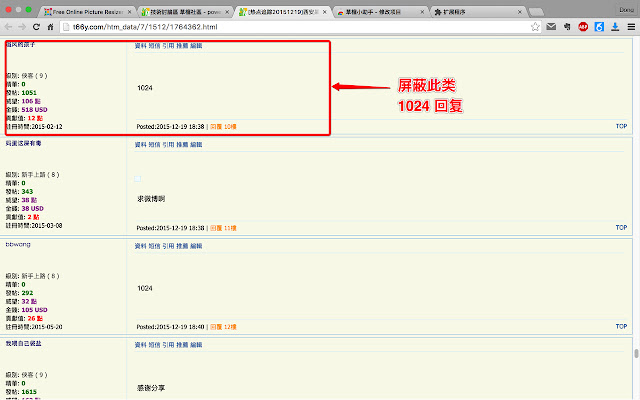Viewport: 640px width, 400px height.
Task: Close the 扩展程序 extensions tab
Action: coord(520,12)
